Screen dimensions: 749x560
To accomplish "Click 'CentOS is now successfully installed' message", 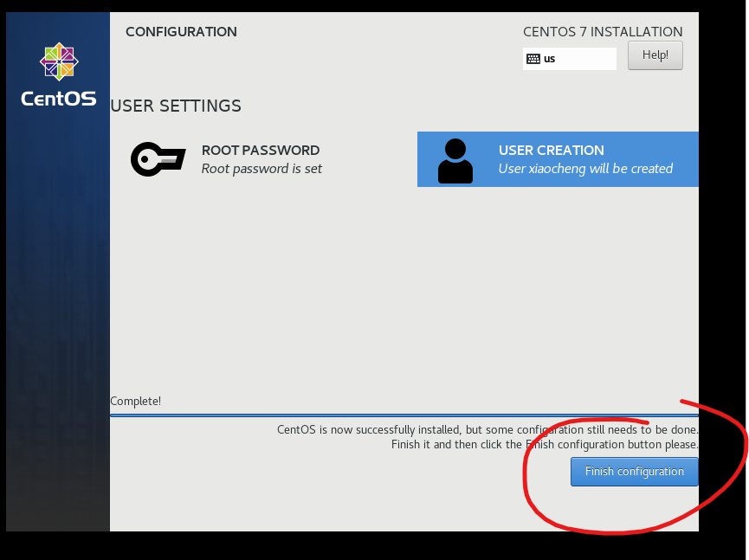I will (x=487, y=429).
